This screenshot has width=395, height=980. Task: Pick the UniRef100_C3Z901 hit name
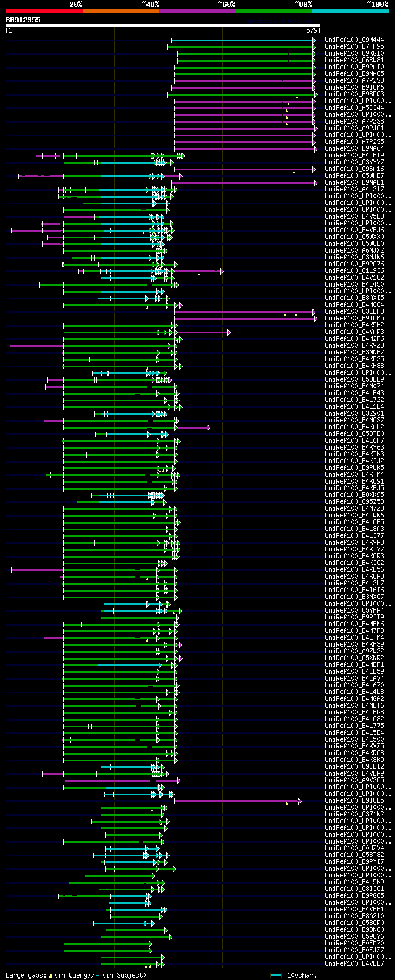[355, 414]
